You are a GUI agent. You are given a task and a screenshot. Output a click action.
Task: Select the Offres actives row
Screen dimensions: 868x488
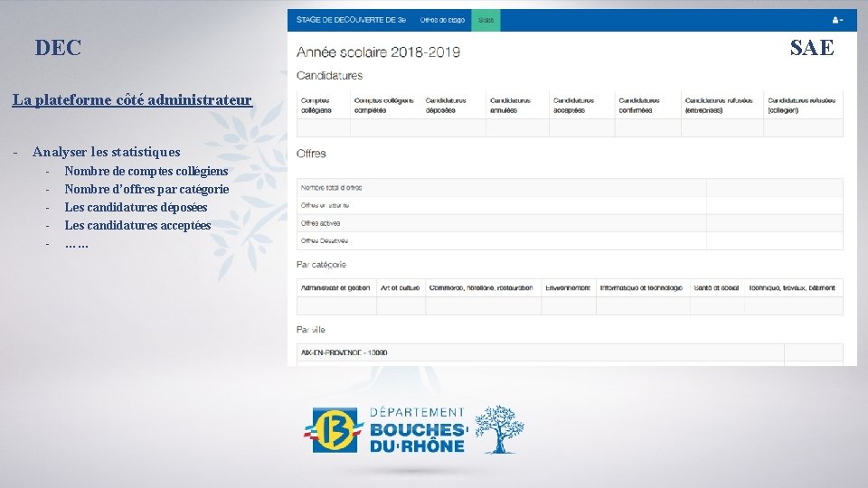570,223
